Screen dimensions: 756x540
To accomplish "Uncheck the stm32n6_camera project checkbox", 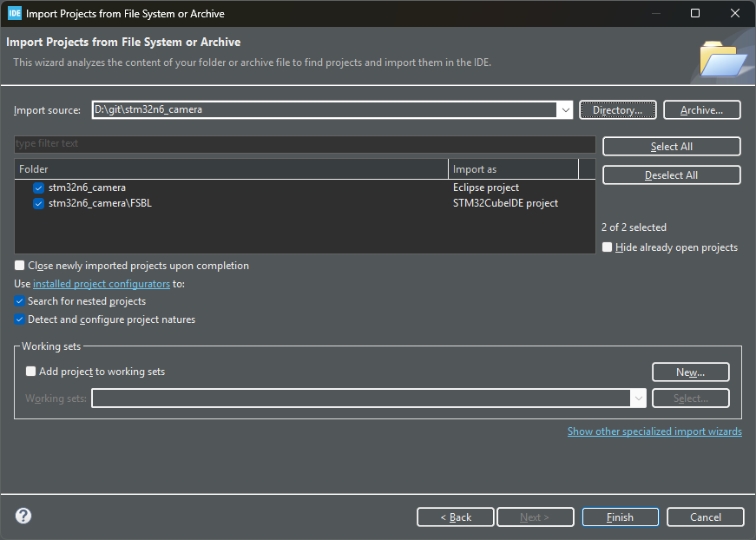I will pos(38,188).
